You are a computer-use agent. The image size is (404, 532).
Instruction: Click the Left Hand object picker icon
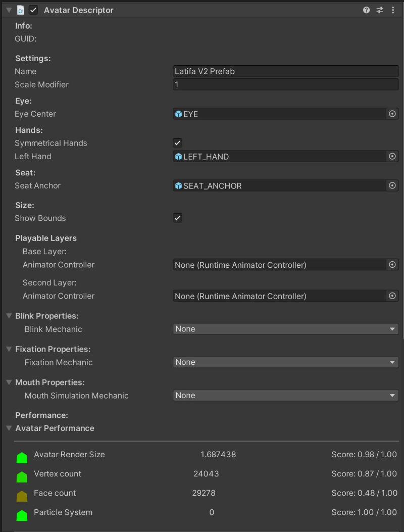click(392, 157)
